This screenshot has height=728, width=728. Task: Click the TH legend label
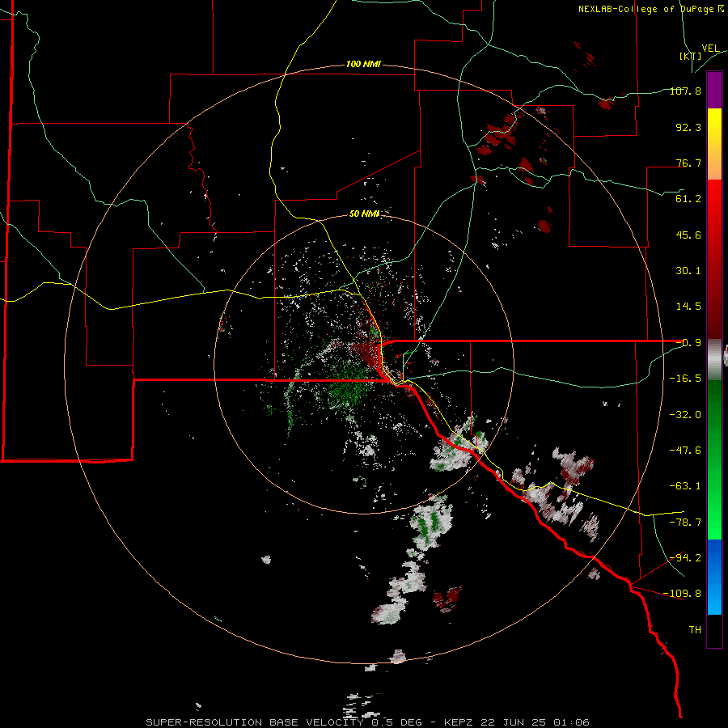[695, 630]
